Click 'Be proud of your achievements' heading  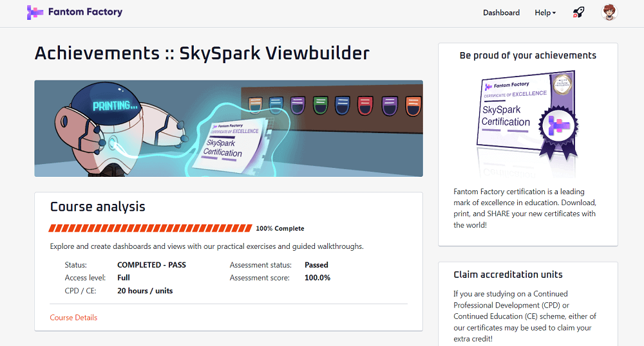[528, 55]
